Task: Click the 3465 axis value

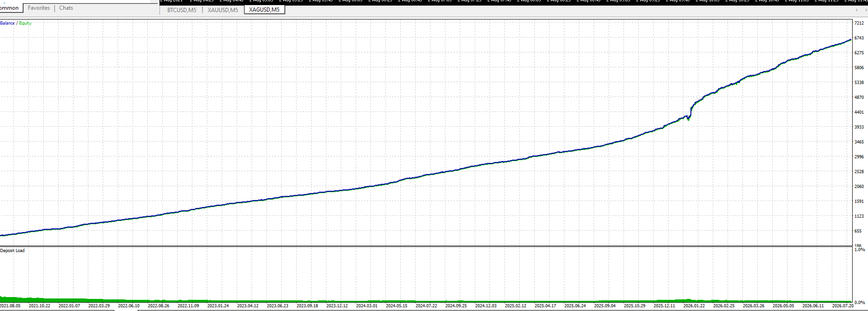Action: (859, 142)
